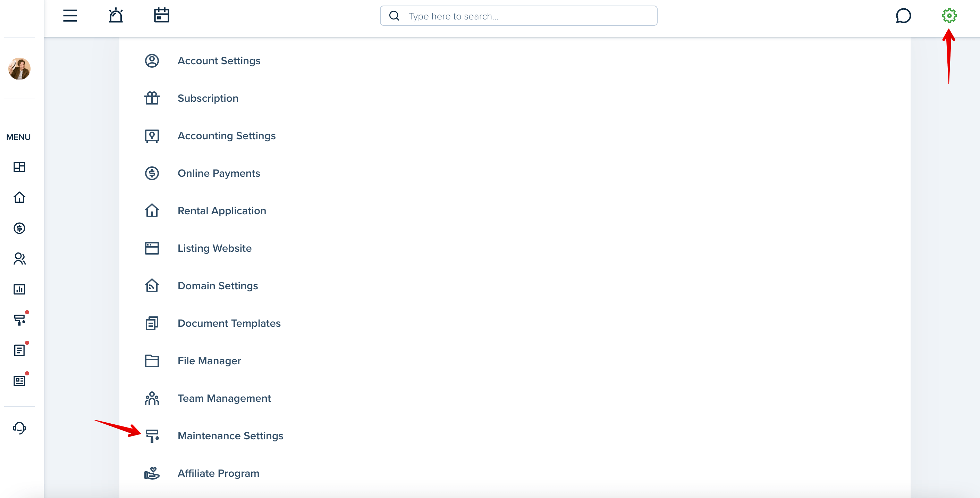The width and height of the screenshot is (980, 498).
Task: Click the Maintenance Settings paint roller icon
Action: pyautogui.click(x=152, y=436)
